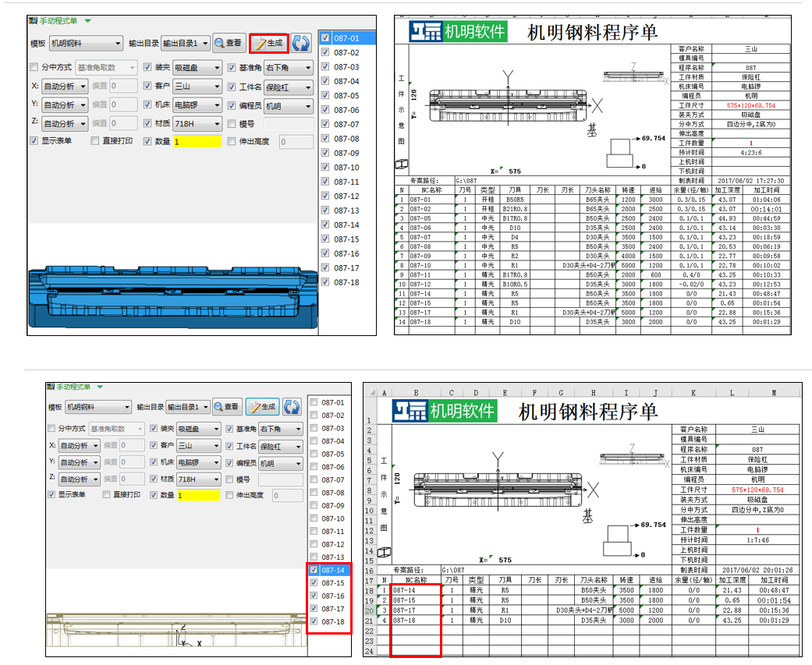Toggle the 材质 checkbox in the lower dialog

tap(154, 479)
